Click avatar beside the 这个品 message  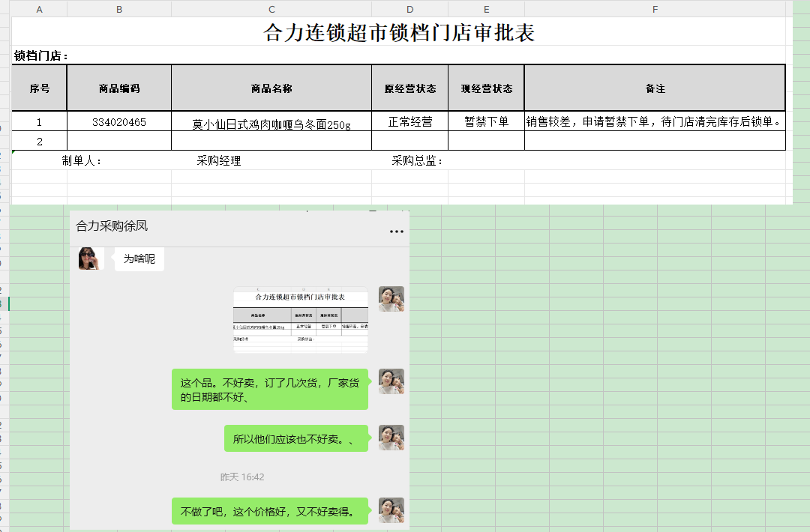[391, 381]
